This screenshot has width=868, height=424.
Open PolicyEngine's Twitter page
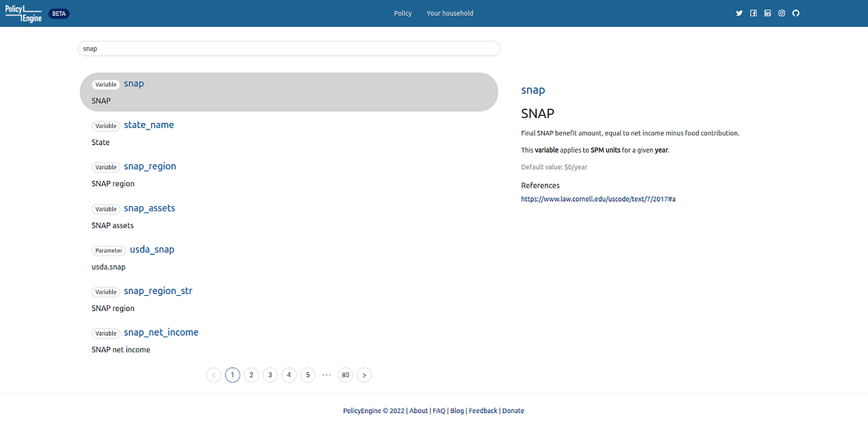[739, 12]
